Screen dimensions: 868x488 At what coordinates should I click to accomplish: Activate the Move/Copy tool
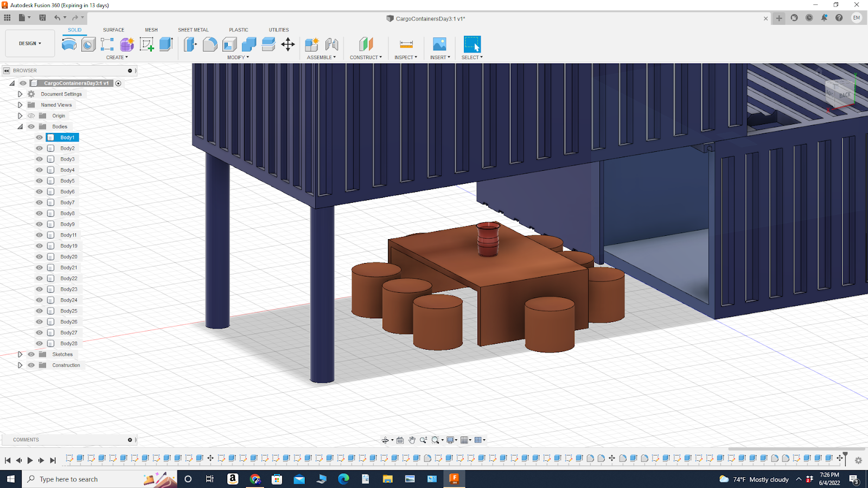(x=288, y=44)
